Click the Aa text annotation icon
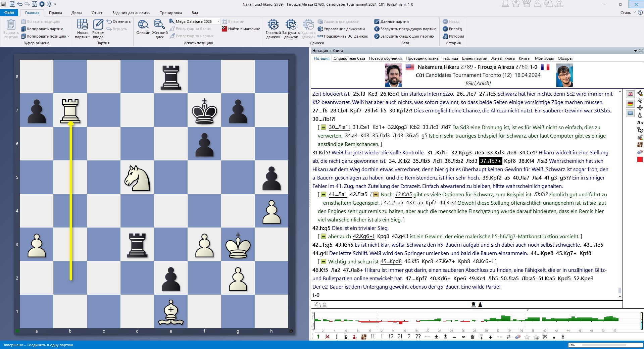Screen dimensions: 644x349 point(640,122)
